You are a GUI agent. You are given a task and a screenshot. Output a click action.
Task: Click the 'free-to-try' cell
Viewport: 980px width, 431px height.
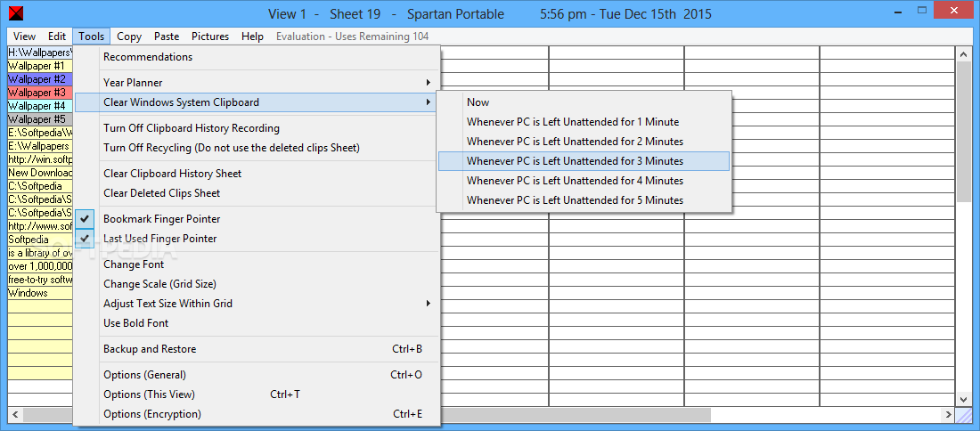tap(40, 280)
